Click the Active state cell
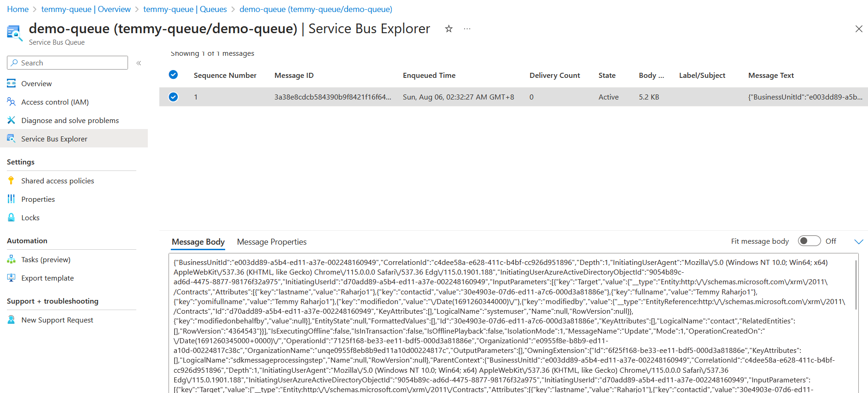Viewport: 868px width, 393px height. [x=608, y=97]
